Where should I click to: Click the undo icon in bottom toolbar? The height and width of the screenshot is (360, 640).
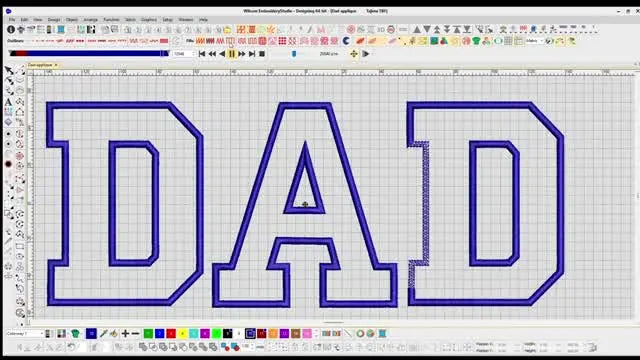click(x=71, y=347)
